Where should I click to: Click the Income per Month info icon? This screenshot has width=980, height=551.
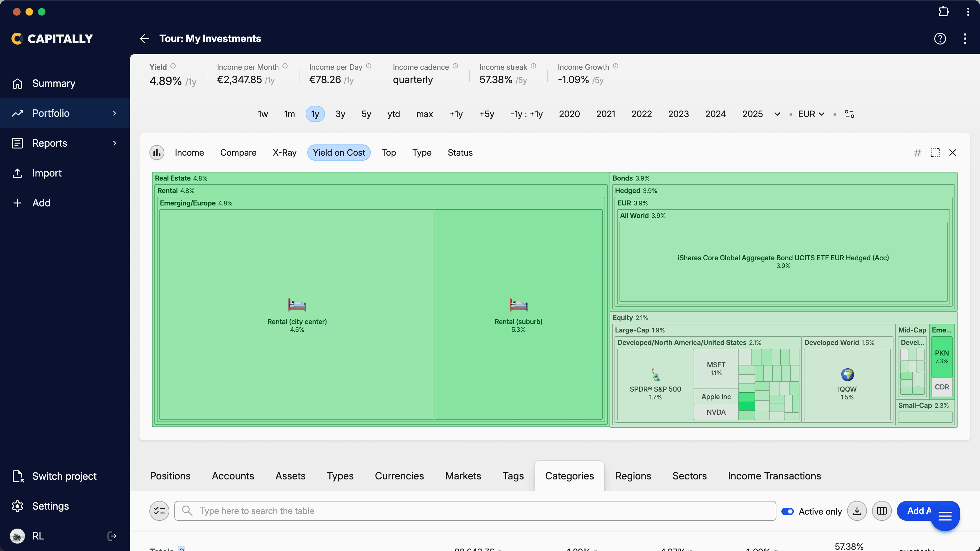[x=285, y=66]
